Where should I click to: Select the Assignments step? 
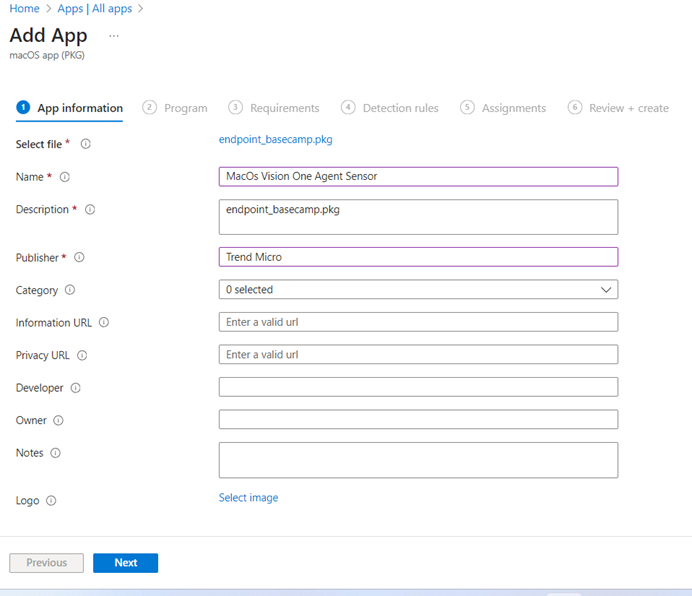[x=503, y=108]
